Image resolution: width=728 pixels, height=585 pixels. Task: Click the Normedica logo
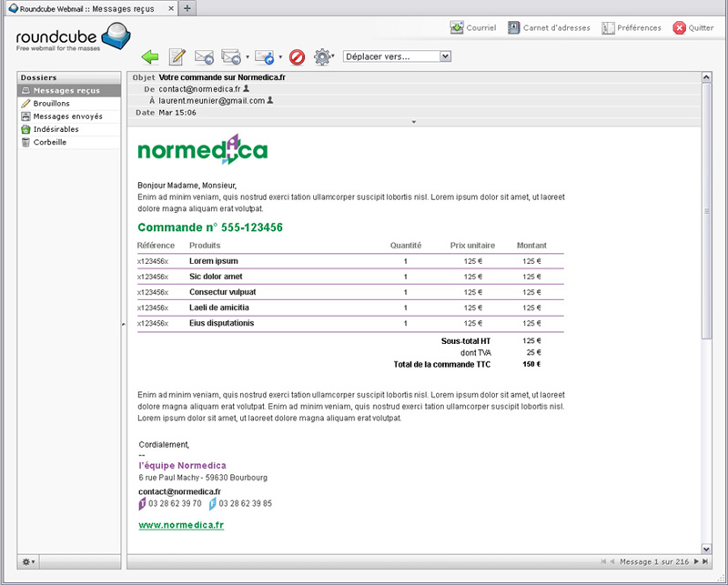pyautogui.click(x=203, y=149)
